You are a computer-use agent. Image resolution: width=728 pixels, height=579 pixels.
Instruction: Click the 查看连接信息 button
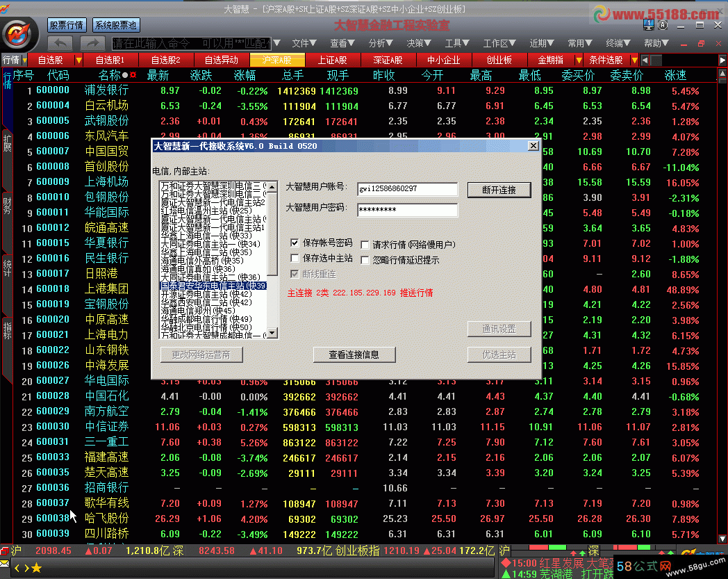click(354, 354)
